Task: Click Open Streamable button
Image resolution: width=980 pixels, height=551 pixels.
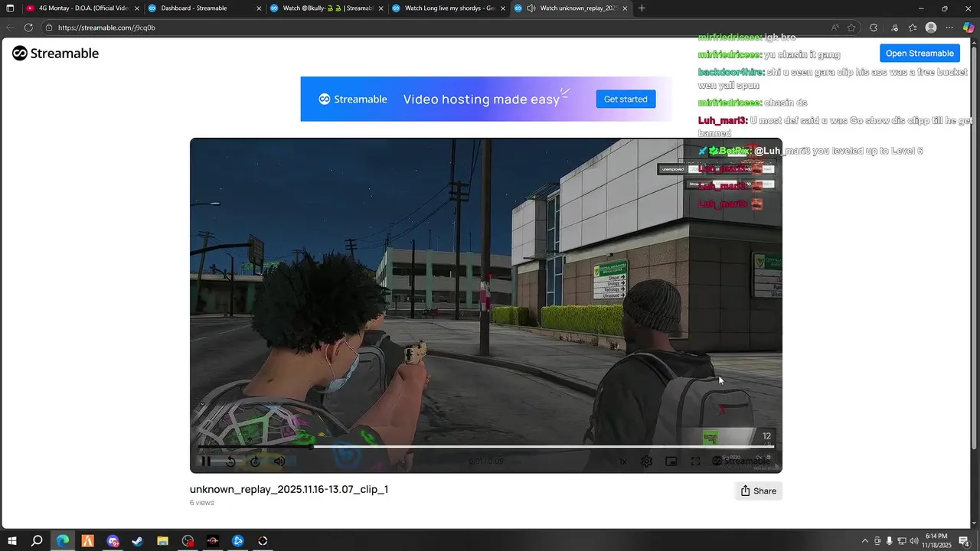Action: (x=920, y=53)
